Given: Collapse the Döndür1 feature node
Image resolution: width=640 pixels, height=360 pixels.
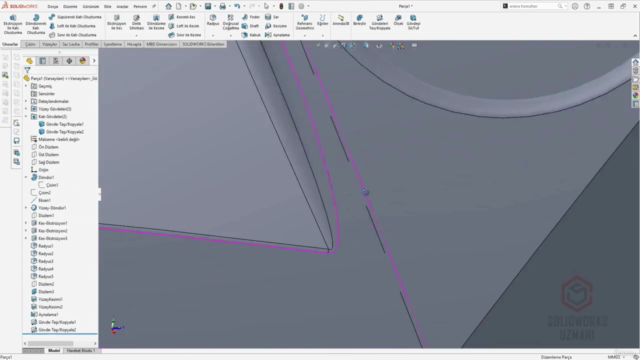Looking at the screenshot, I should tap(26, 177).
